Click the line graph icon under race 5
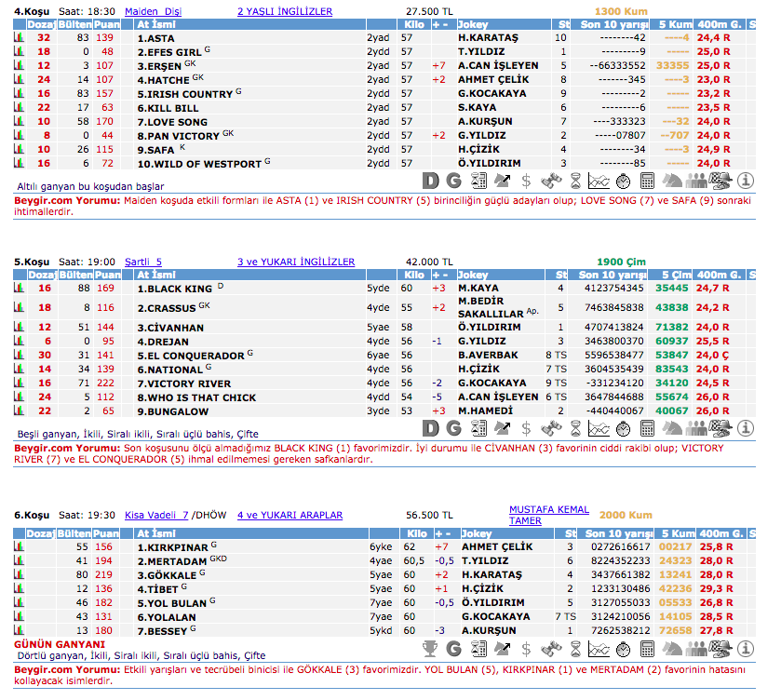 point(599,428)
